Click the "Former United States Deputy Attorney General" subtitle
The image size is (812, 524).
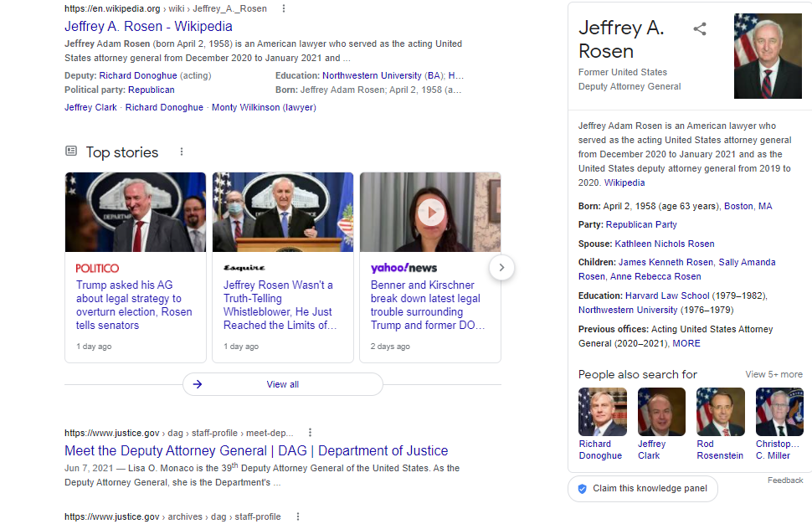tap(630, 80)
